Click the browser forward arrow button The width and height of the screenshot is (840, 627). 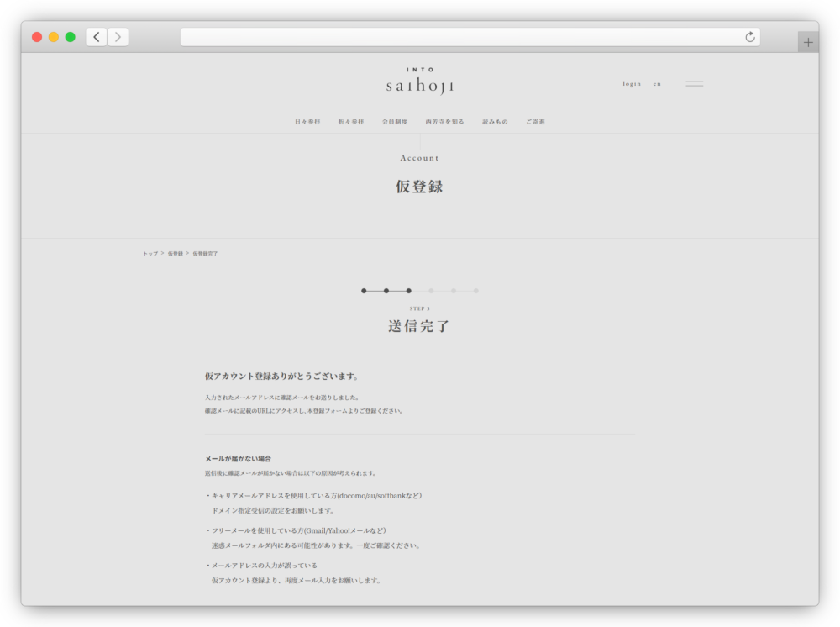[118, 37]
